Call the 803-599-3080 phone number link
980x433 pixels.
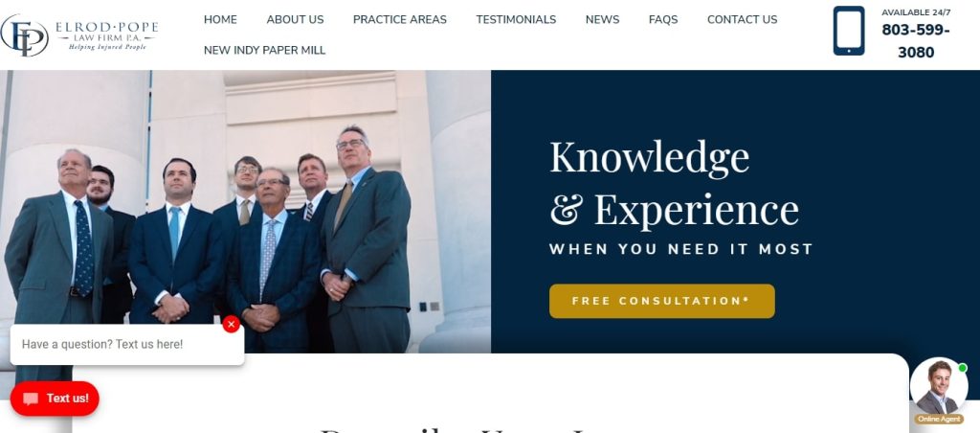916,40
